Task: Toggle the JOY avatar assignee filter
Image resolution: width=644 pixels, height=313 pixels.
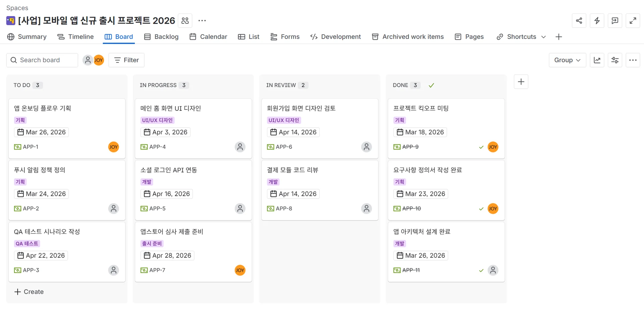Action: point(99,60)
